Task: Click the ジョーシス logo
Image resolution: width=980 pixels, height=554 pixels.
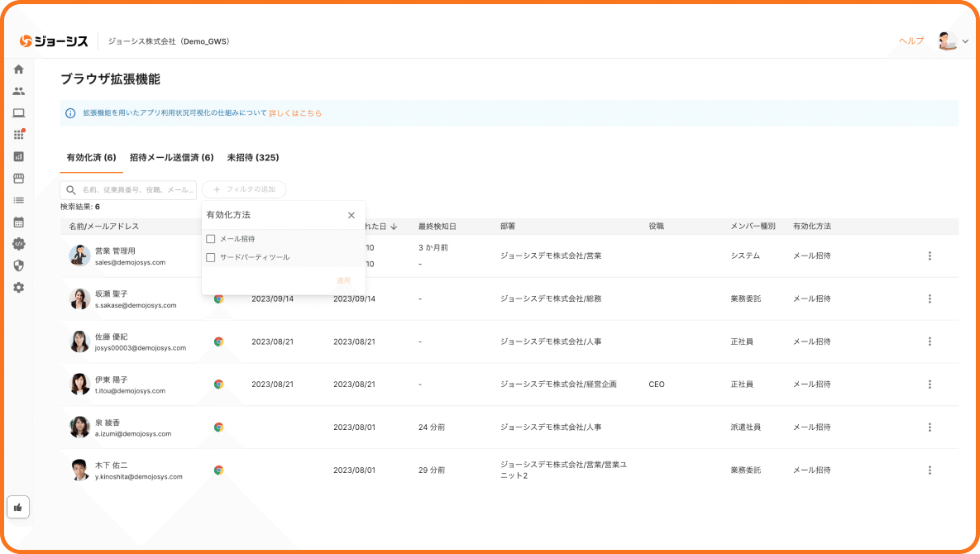Action: (x=54, y=41)
